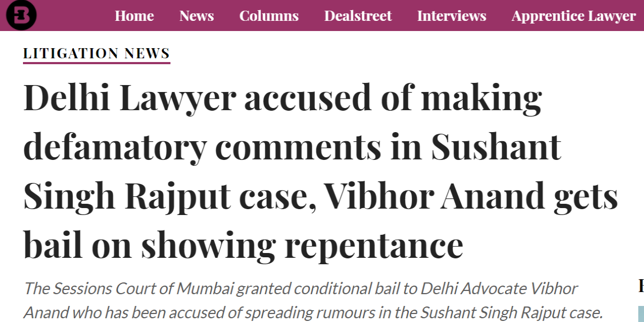This screenshot has width=644, height=322.
Task: Click 'Sushant' at the headline's second line end
Action: pos(495,147)
